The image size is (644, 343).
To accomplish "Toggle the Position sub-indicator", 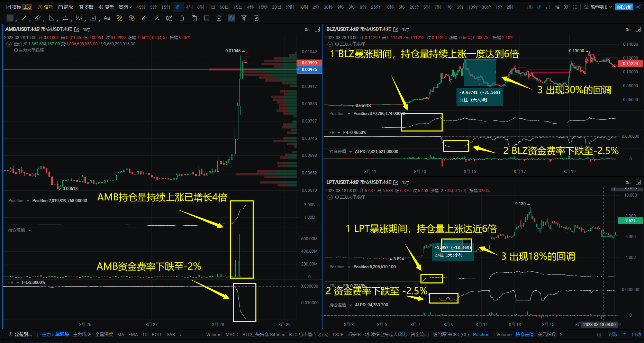I will (481, 334).
